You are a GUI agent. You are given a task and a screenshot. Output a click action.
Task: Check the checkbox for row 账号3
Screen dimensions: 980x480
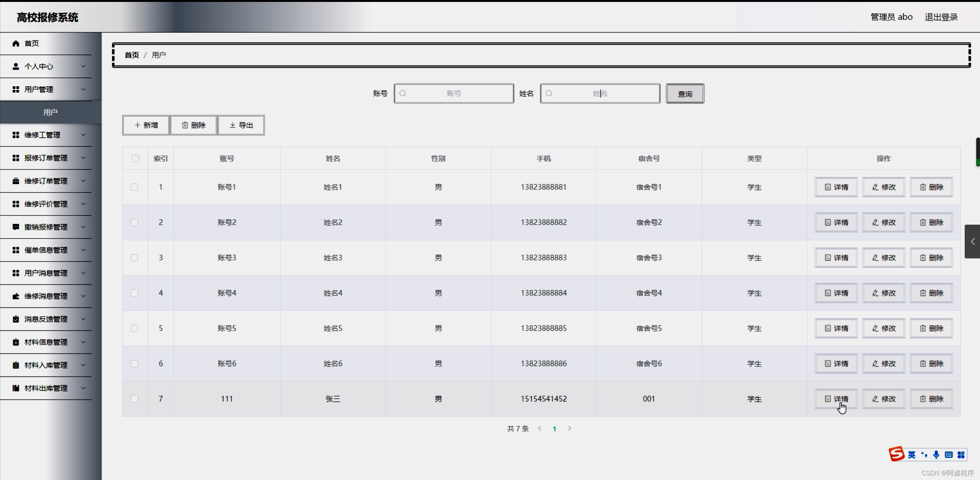[x=134, y=258]
